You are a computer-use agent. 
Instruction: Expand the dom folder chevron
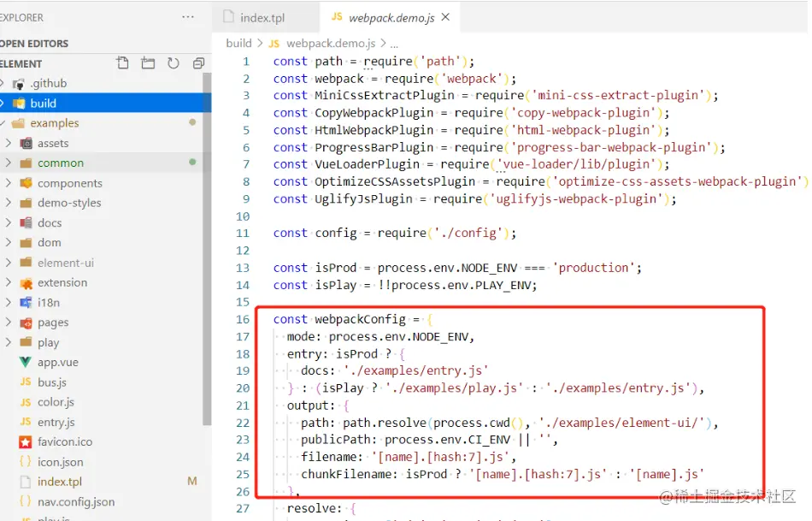point(8,242)
